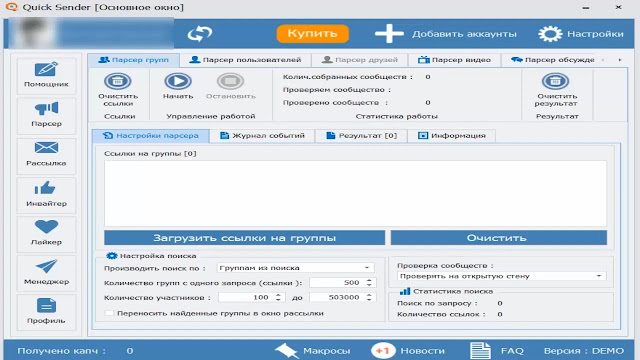Click the refresh arrows icon in header
Image resolution: width=640 pixels, height=360 pixels.
200,33
